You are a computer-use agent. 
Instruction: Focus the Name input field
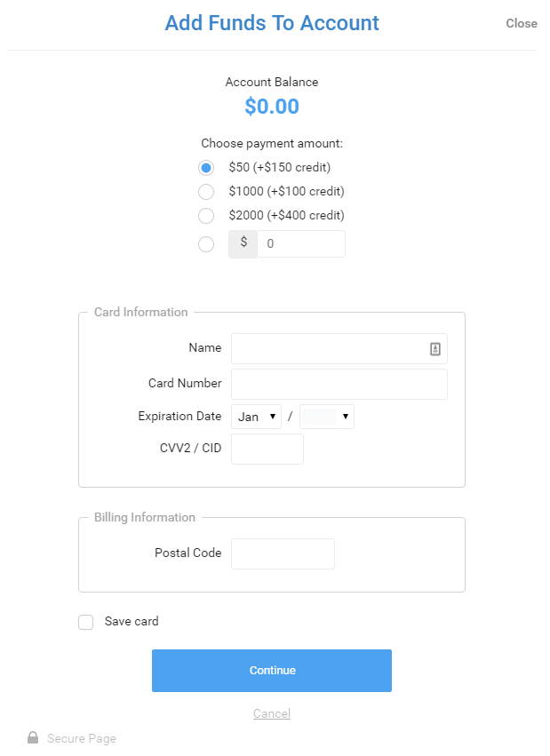coord(339,348)
